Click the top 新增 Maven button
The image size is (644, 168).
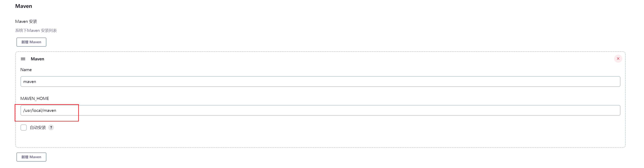click(31, 42)
